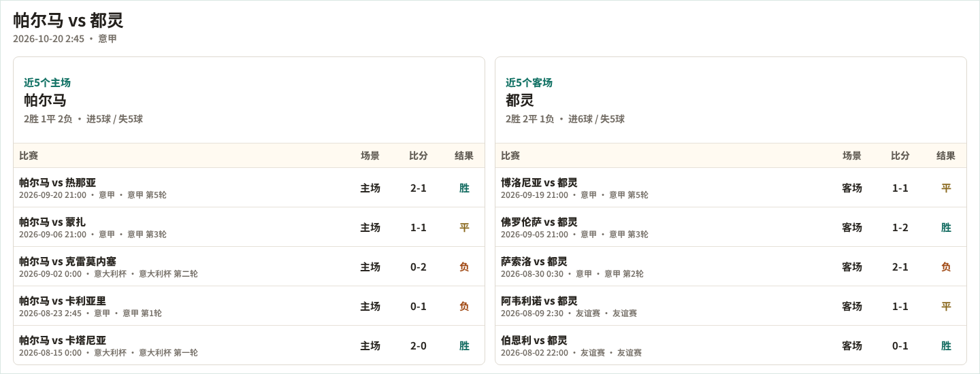
Task: Click the 负 result for 萨索洛 vs 都灵
Action: pos(946,267)
